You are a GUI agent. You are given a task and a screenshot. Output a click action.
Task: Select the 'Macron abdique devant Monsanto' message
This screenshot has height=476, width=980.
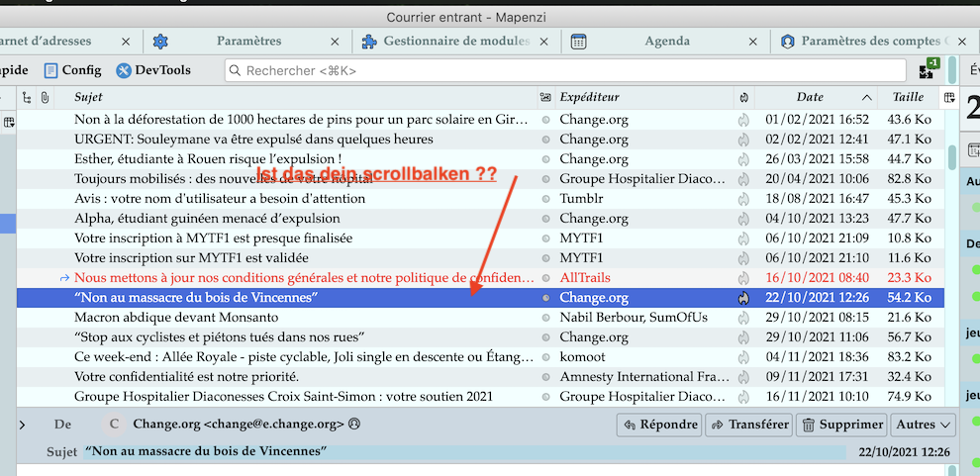[x=480, y=318]
